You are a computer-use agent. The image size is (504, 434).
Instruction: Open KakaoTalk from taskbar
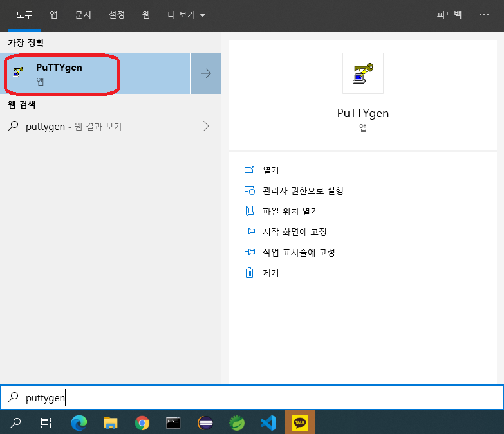300,423
